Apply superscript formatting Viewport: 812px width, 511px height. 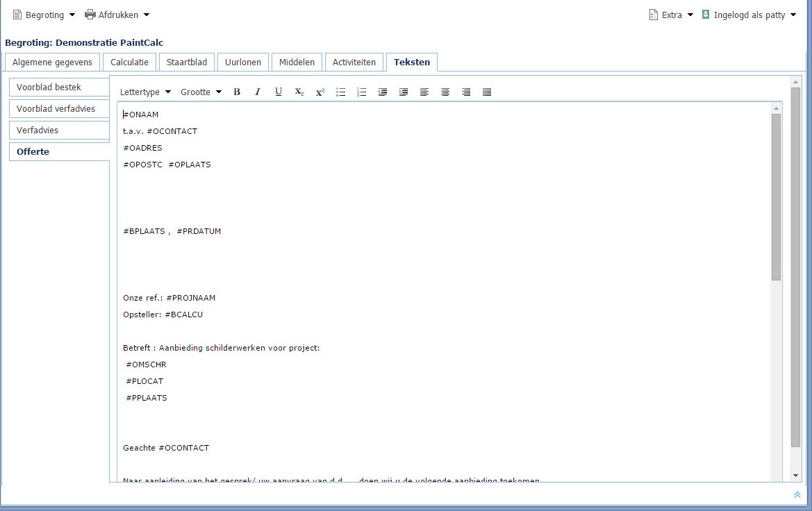pyautogui.click(x=320, y=92)
